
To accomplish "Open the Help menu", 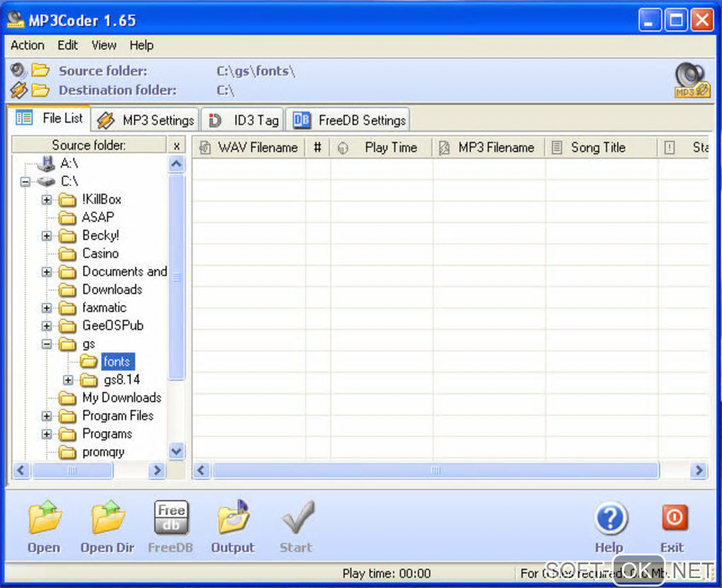I will click(x=142, y=45).
